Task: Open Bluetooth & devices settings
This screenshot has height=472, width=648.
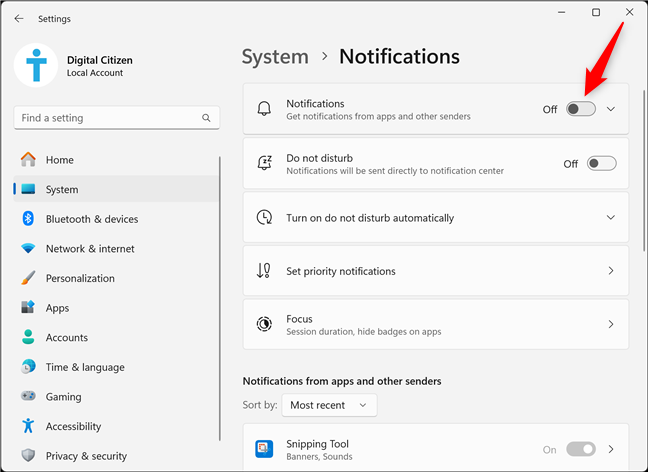Action: click(x=116, y=219)
